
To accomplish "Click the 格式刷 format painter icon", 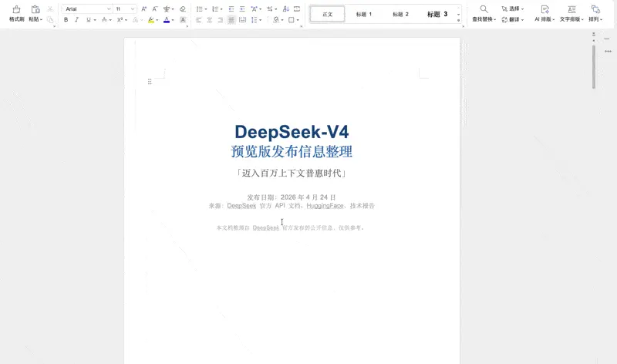I will (16, 9).
